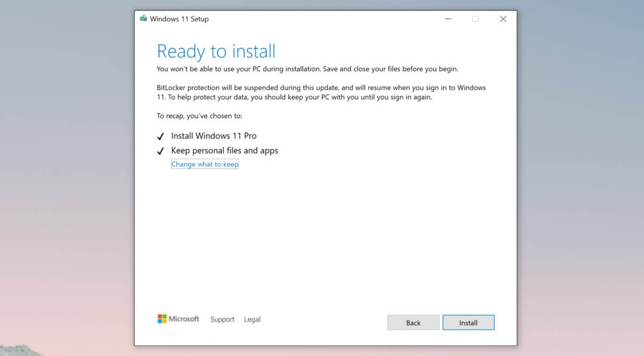Click the checkmark beside Keep personal files and apps
The width and height of the screenshot is (644, 356).
coord(160,151)
